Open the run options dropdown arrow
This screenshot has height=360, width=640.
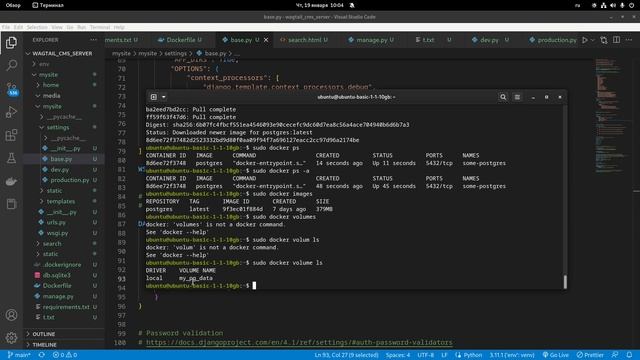[x=593, y=40]
